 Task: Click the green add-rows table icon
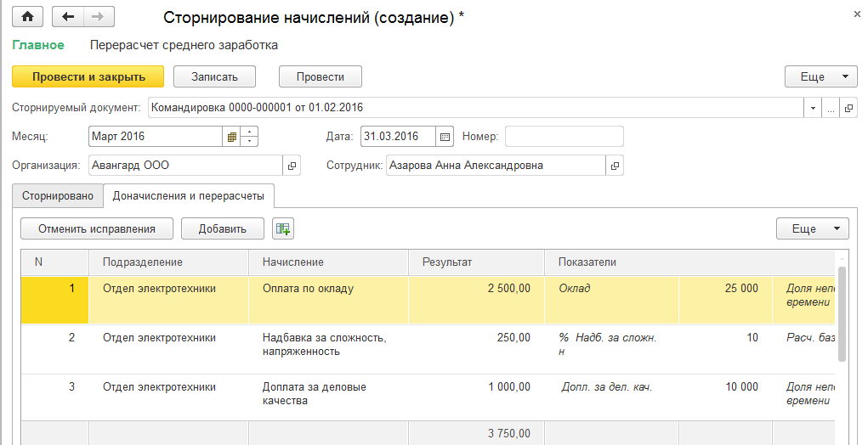(x=282, y=228)
